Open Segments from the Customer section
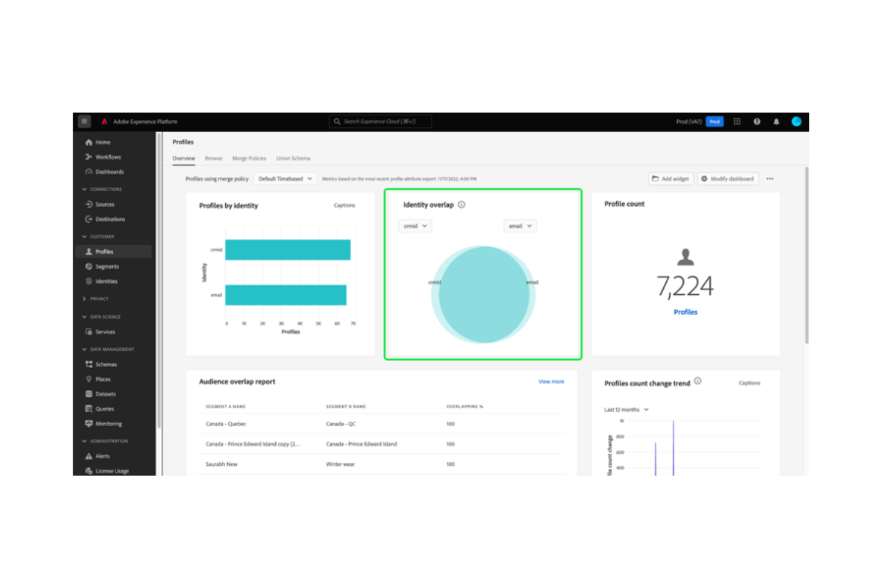The image size is (882, 588). 107,266
